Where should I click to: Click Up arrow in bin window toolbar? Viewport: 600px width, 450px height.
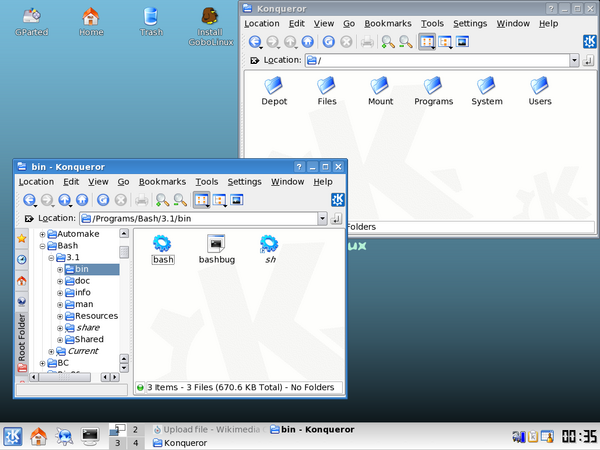pos(64,200)
